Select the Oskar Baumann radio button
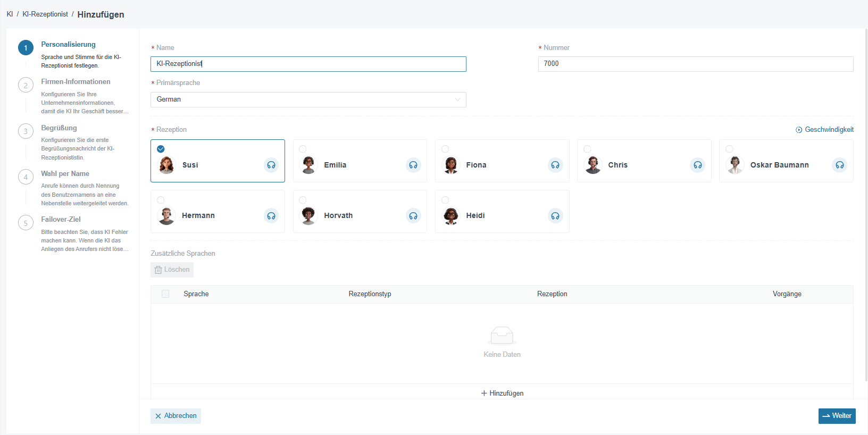Image resolution: width=868 pixels, height=435 pixels. [729, 149]
